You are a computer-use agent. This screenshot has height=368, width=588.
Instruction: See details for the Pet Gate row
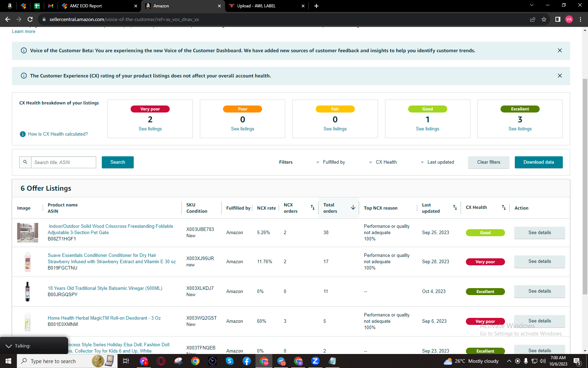pos(539,233)
